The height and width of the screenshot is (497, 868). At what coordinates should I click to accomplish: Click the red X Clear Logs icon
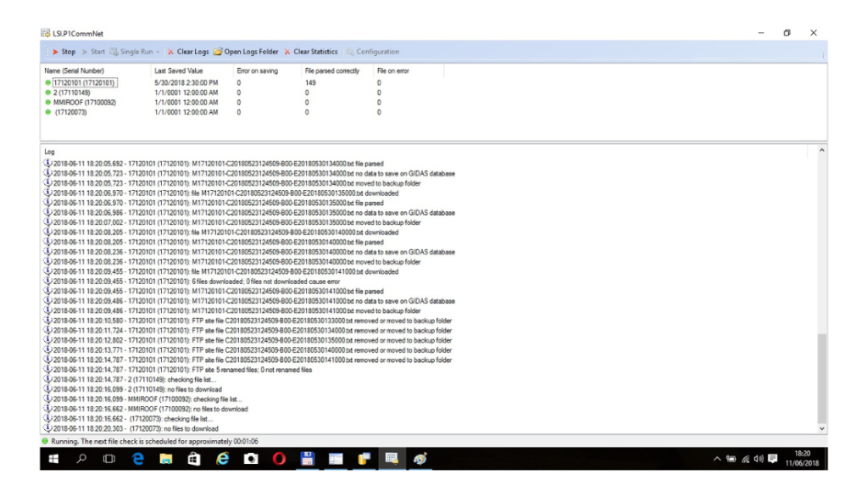tap(173, 51)
